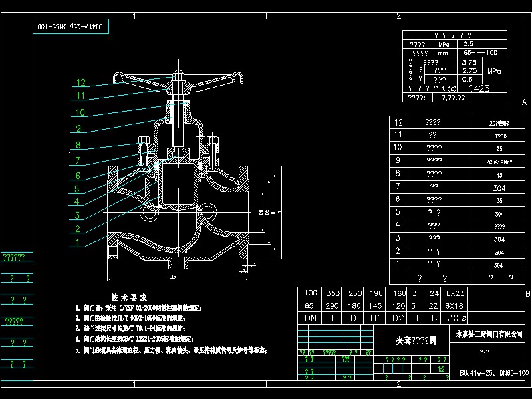
Task: Click green callout number 11
Action: click(x=80, y=96)
